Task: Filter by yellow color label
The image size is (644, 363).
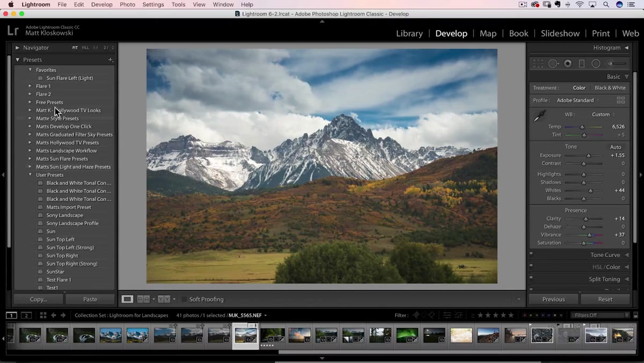Action: 530,315
